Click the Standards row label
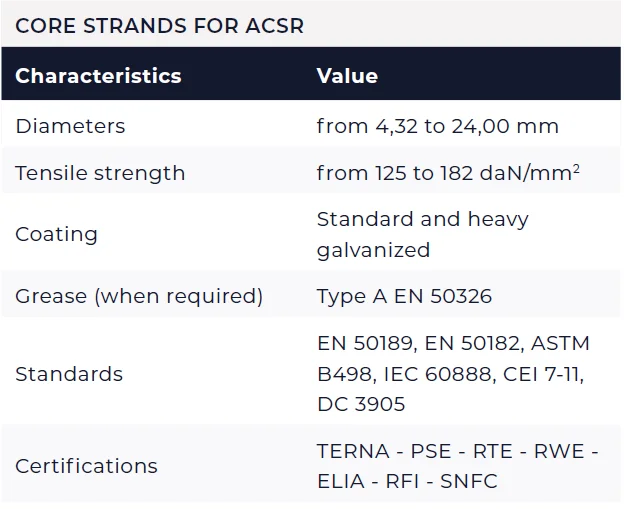Image resolution: width=624 pixels, height=509 pixels. pos(69,374)
